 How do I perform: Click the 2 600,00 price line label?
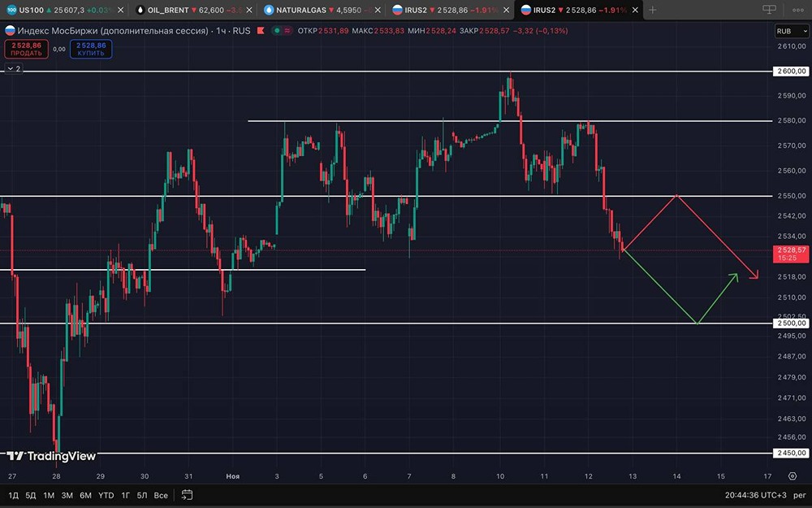click(x=790, y=71)
